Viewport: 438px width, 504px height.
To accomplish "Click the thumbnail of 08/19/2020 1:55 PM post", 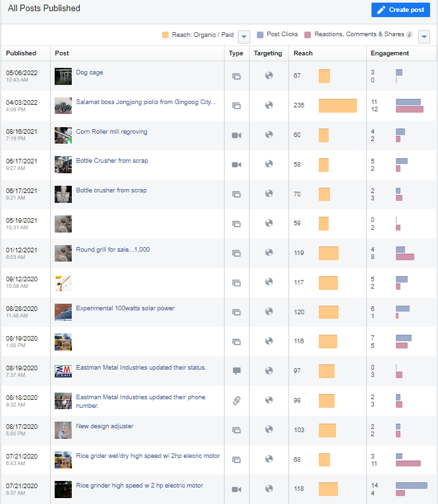I will click(x=63, y=342).
